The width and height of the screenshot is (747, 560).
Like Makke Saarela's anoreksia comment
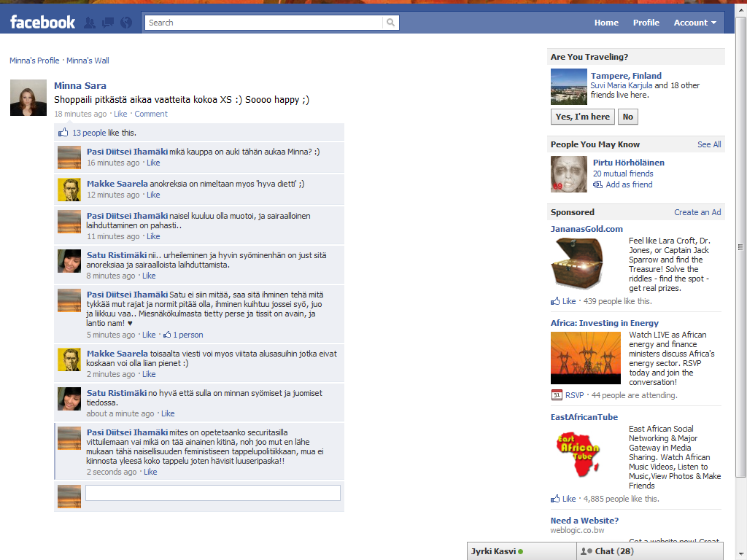click(x=153, y=195)
